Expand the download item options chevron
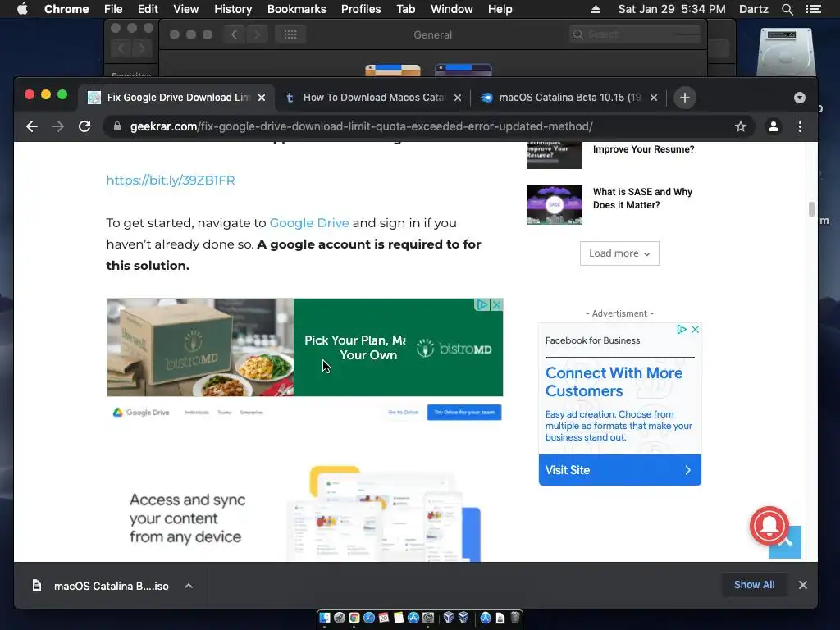Screen dimensions: 840x630 click(x=189, y=586)
